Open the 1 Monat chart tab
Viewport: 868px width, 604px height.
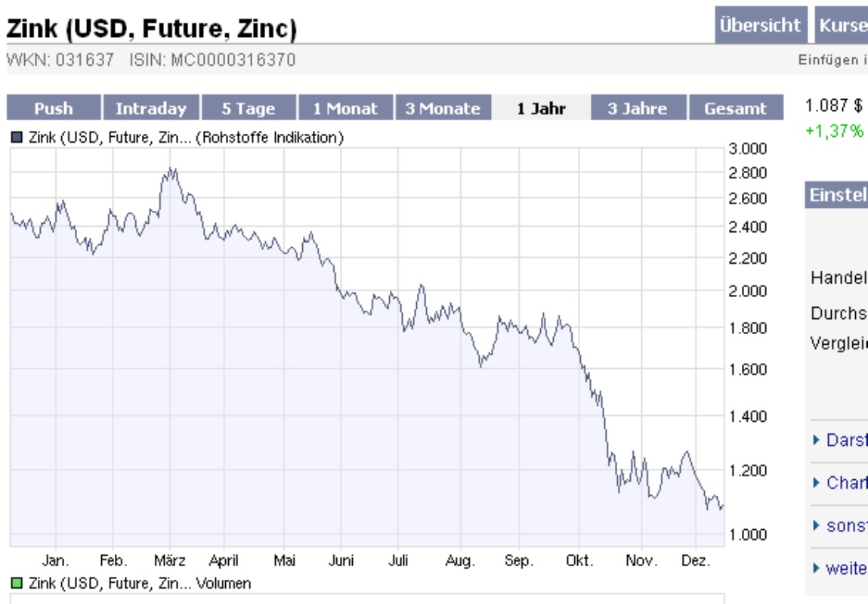tap(345, 108)
